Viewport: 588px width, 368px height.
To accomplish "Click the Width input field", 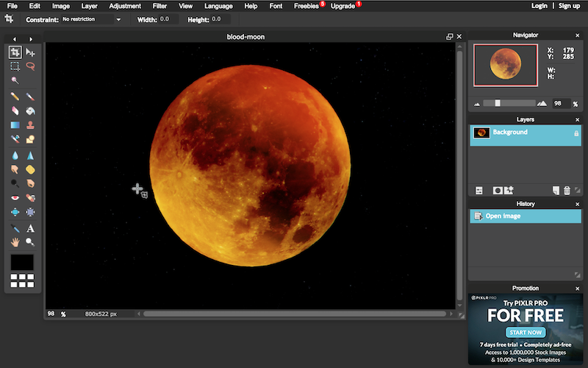I will pyautogui.click(x=168, y=19).
